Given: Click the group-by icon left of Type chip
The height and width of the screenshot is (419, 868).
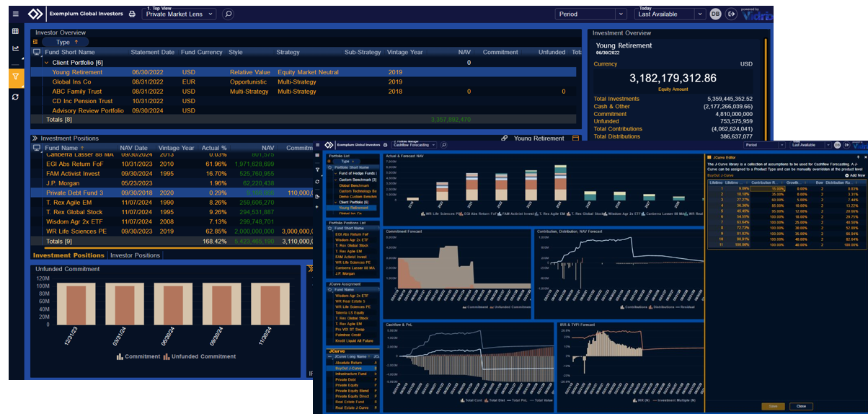Looking at the screenshot, I should click(35, 42).
